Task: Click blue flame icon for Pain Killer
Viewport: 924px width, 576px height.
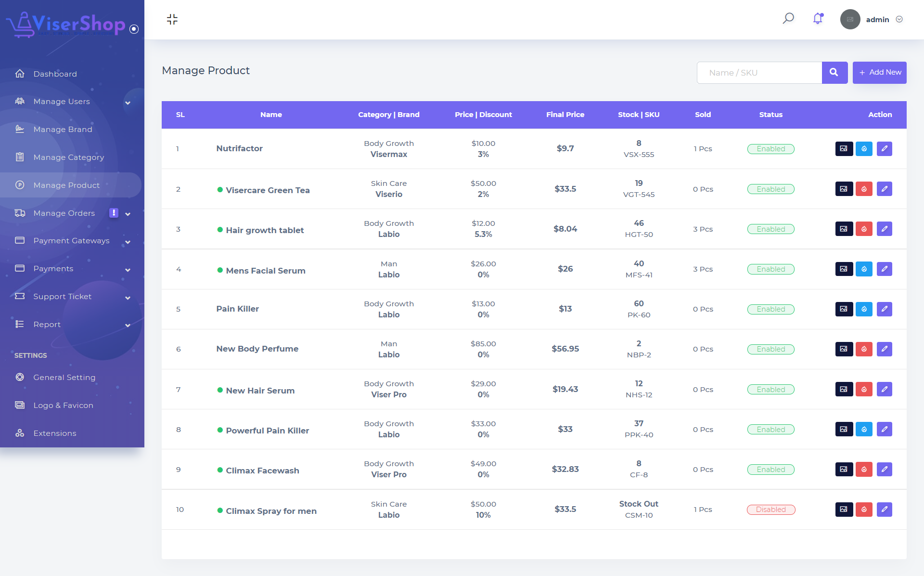Action: coord(864,309)
